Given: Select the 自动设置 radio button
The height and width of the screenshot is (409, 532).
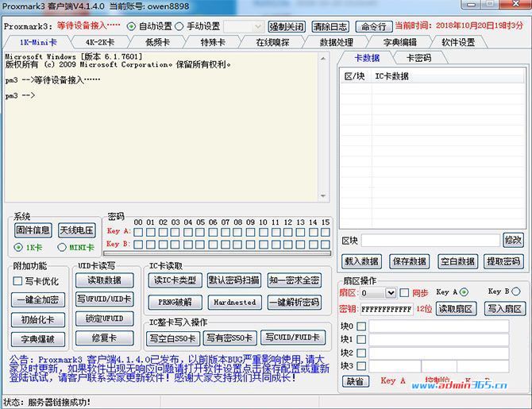Looking at the screenshot, I should [x=131, y=26].
